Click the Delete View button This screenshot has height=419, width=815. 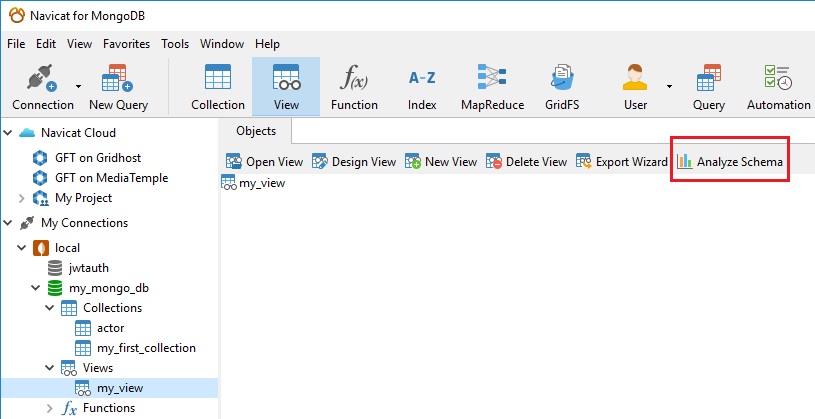pos(525,162)
